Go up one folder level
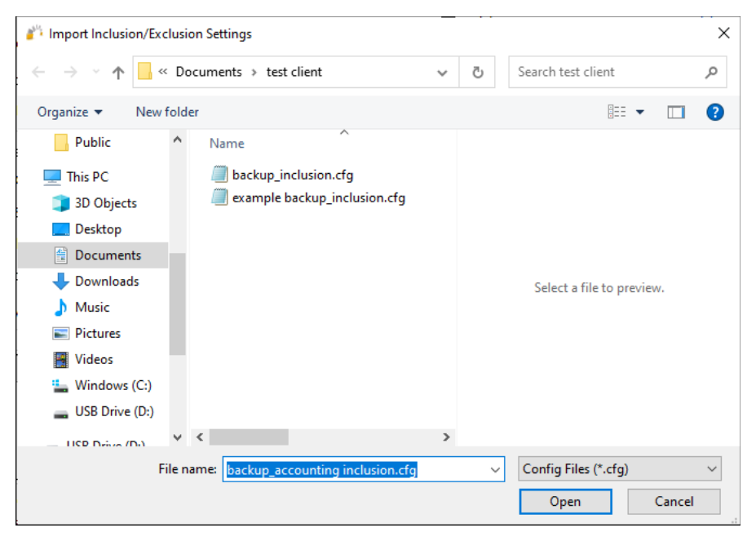Viewport: 756px width, 541px height. click(x=118, y=73)
